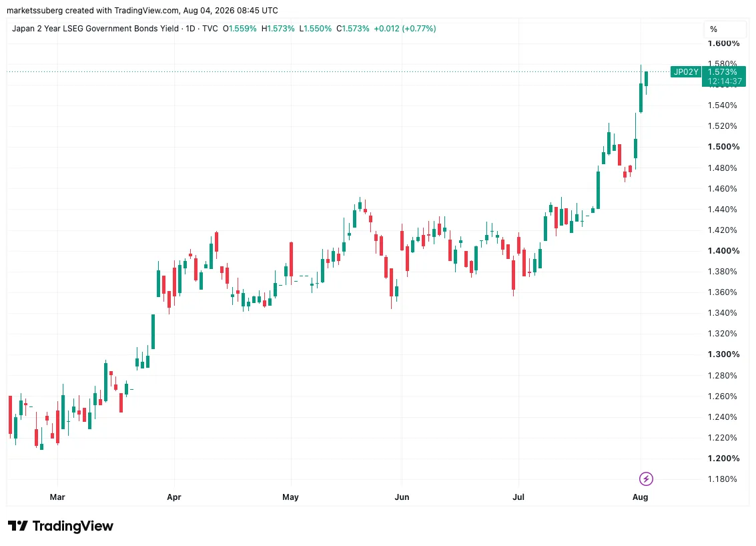Click the high value H1.573%
Image resolution: width=756 pixels, height=546 pixels.
[x=278, y=29]
